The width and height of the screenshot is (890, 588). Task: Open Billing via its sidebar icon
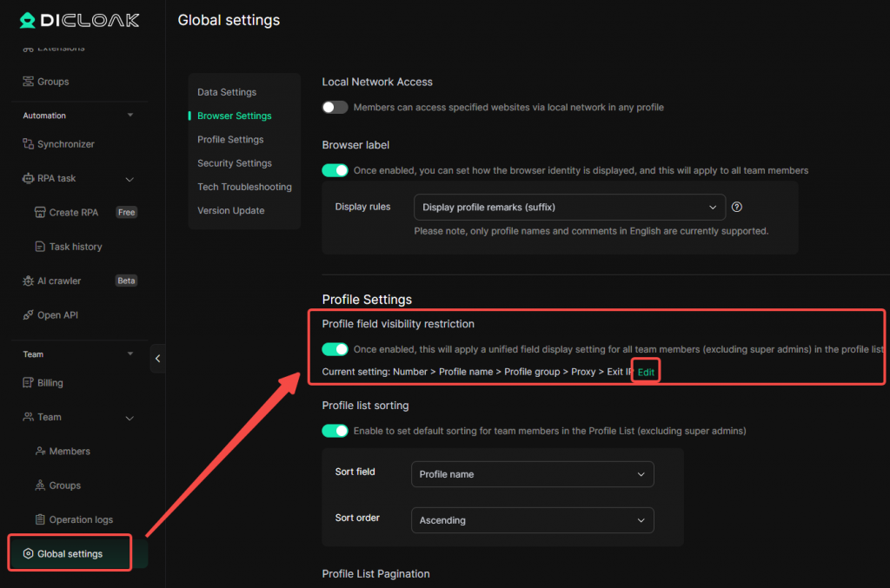[29, 383]
